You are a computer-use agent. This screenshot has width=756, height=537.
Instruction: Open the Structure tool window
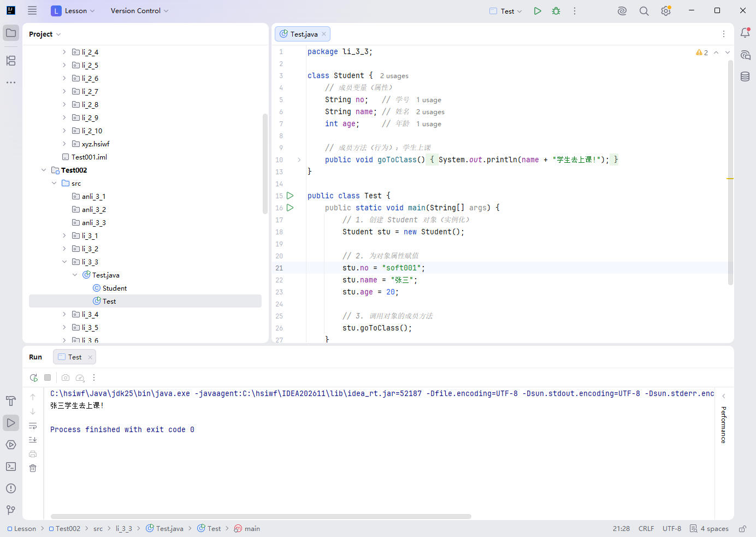(11, 61)
